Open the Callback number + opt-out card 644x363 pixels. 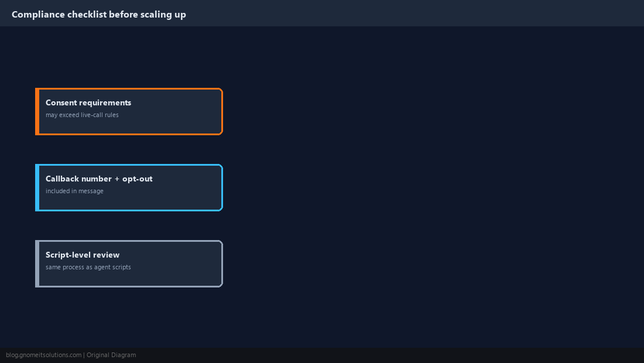[129, 188]
